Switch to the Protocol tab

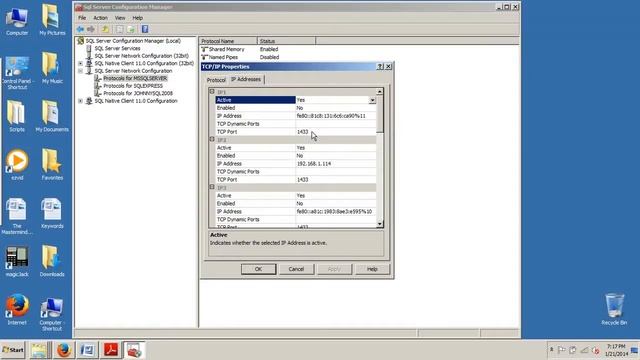tap(216, 80)
